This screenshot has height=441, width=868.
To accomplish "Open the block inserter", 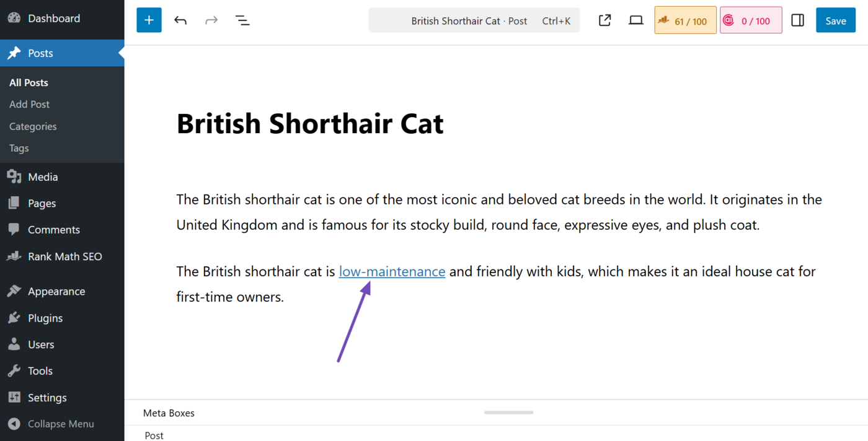I will pos(149,20).
